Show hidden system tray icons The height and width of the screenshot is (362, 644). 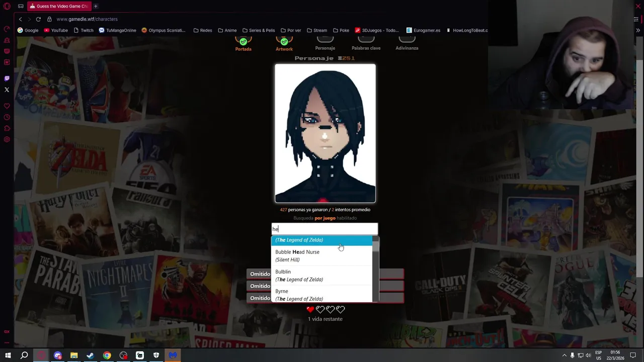(564, 355)
